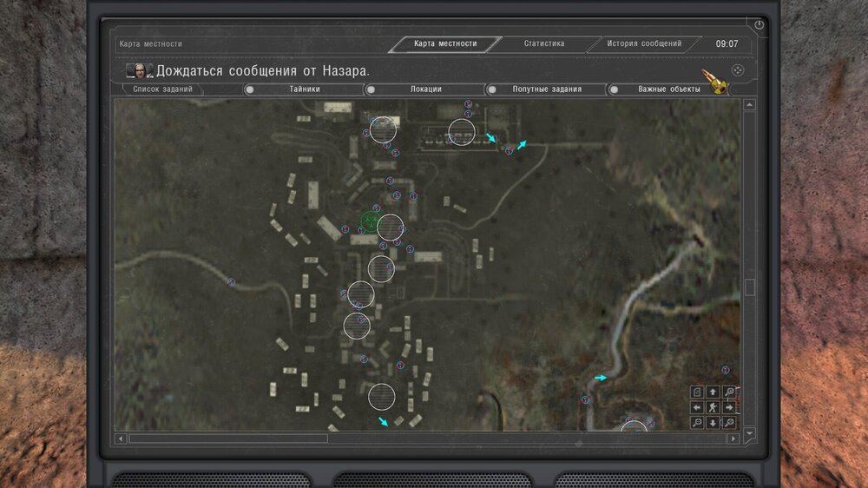Click the horizontal scrollbar thumb

click(x=228, y=439)
